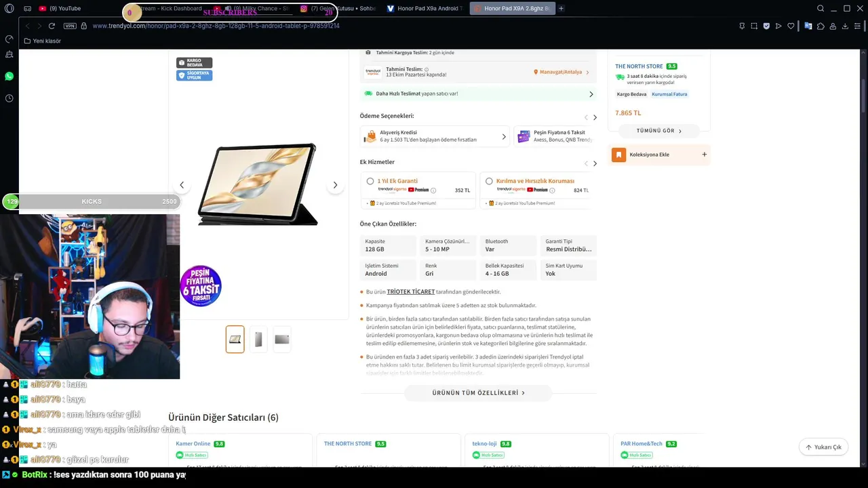868x488 pixels.
Task: Expand the Daha Hızlı Teslimat banner arrow
Action: 591,94
